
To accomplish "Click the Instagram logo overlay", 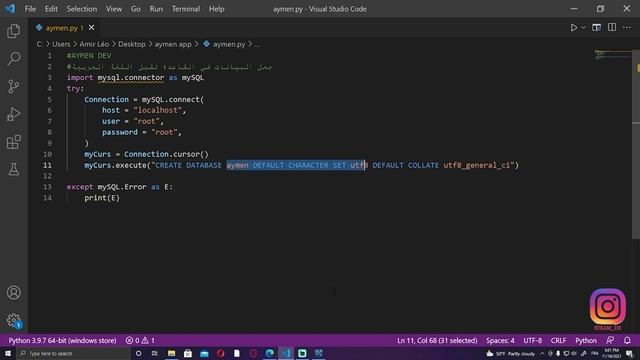I will tap(608, 307).
